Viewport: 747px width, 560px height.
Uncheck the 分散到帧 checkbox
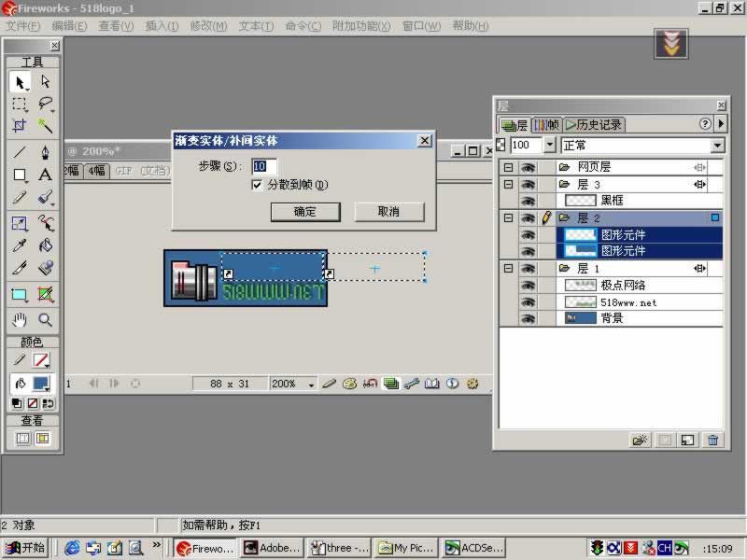click(258, 186)
